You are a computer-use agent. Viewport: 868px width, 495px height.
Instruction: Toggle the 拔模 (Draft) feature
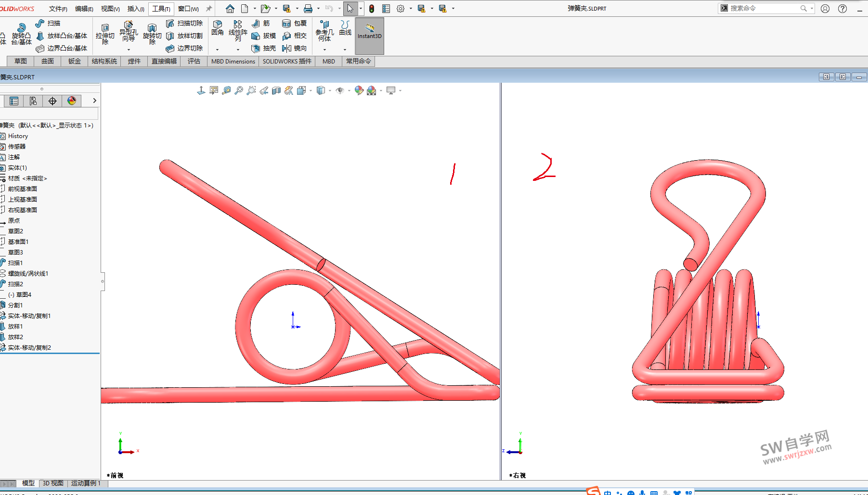(x=262, y=35)
